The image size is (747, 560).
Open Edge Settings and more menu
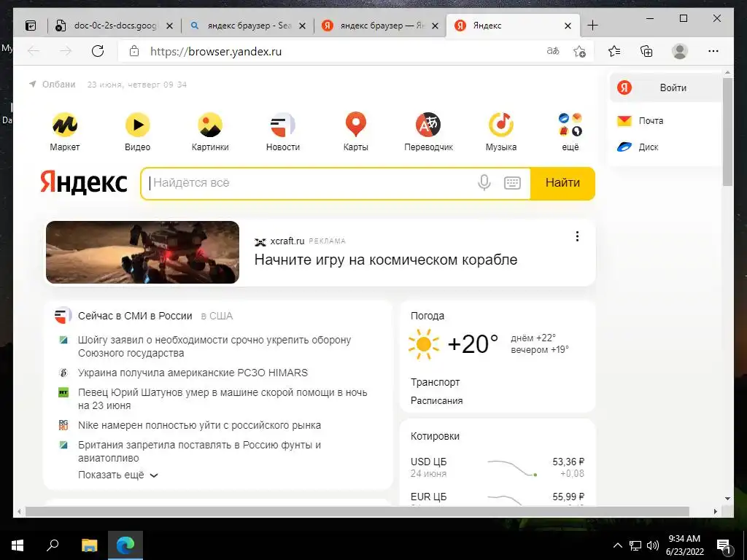point(713,51)
